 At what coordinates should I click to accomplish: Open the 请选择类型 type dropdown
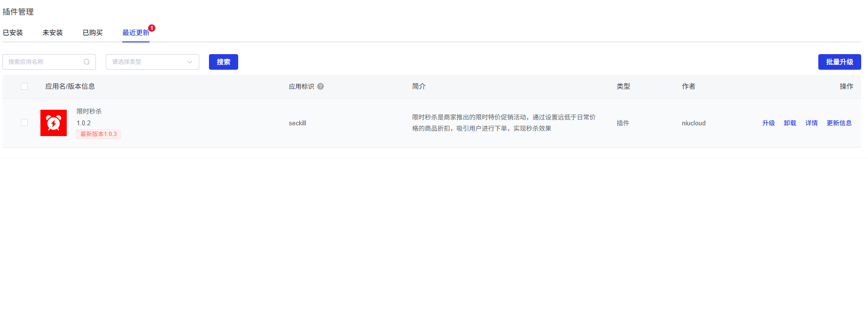point(152,62)
